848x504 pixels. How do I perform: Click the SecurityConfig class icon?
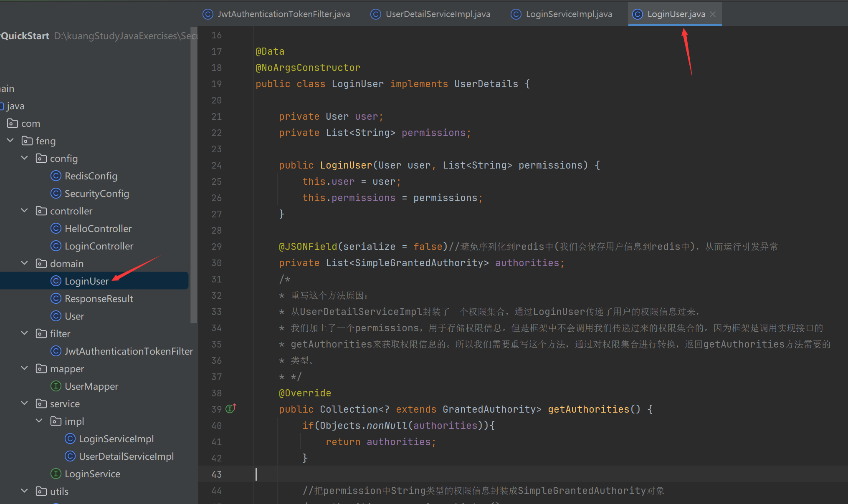pyautogui.click(x=56, y=193)
